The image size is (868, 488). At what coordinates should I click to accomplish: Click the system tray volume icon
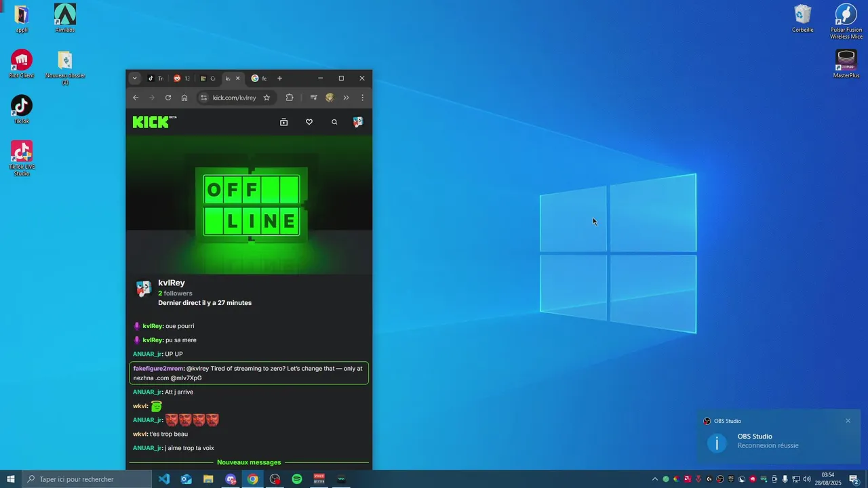[x=807, y=479]
